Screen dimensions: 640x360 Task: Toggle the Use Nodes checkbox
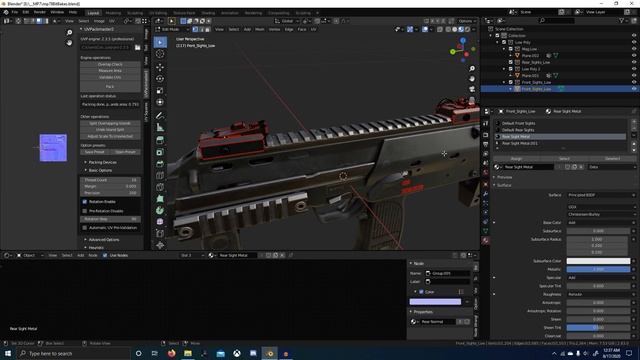[x=105, y=256]
